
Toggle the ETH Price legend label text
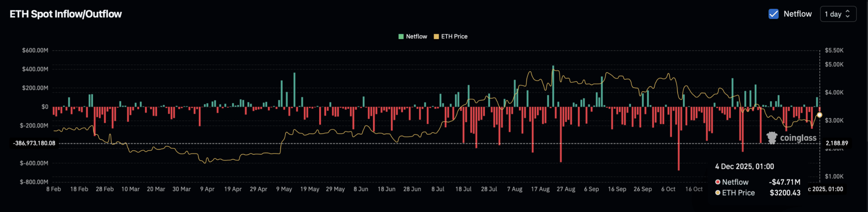click(454, 36)
